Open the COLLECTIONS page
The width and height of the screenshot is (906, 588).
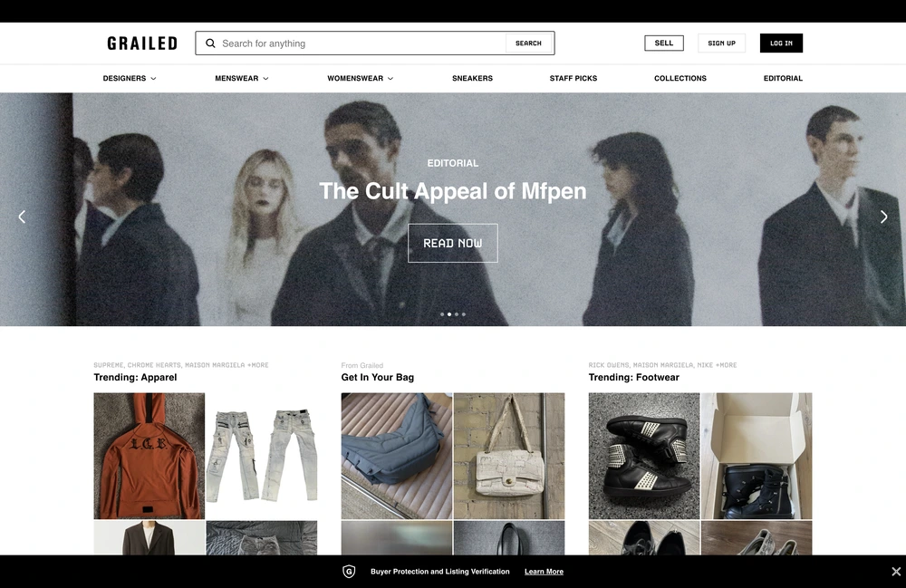(679, 78)
